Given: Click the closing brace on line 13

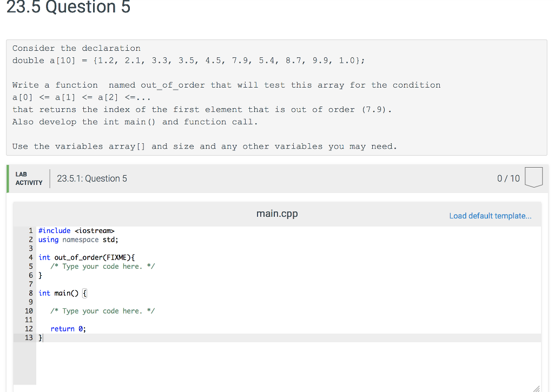Looking at the screenshot, I should 40,338.
